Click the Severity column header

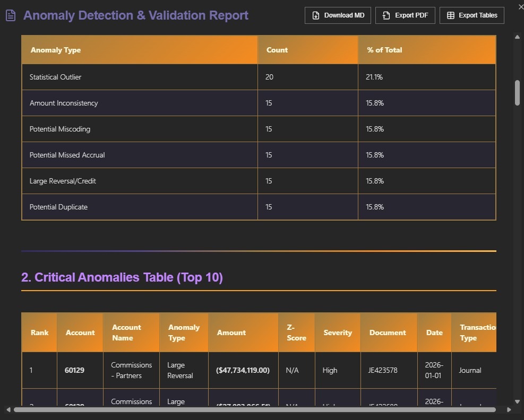pyautogui.click(x=338, y=332)
